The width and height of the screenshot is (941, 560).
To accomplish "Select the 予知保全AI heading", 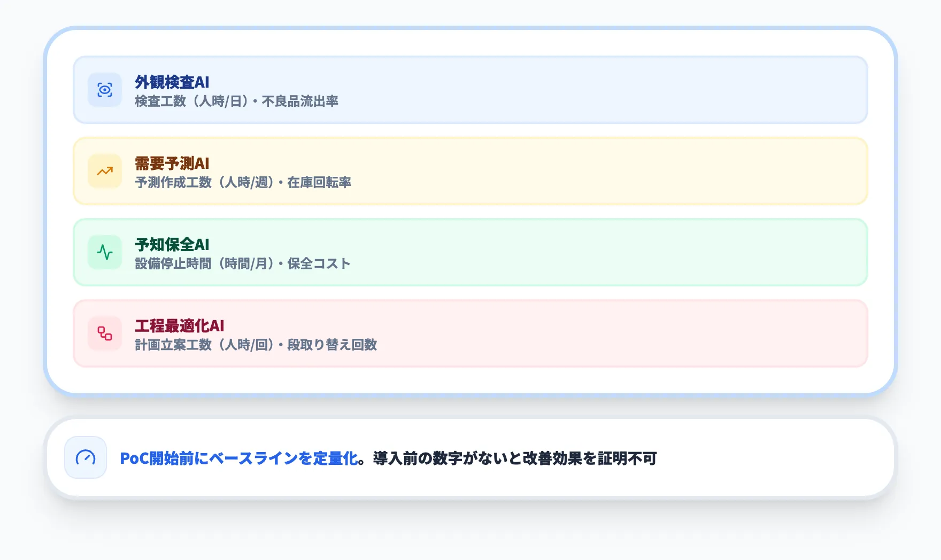I will pyautogui.click(x=172, y=244).
